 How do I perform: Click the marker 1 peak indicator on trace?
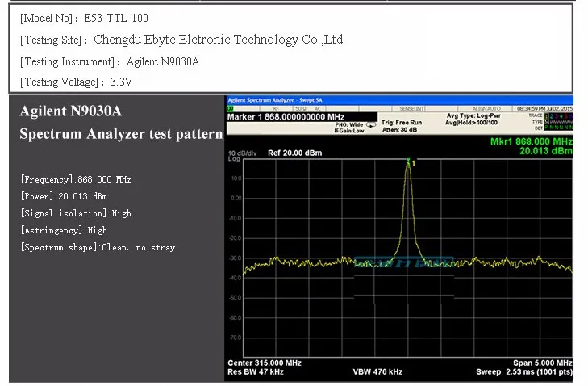pos(408,162)
